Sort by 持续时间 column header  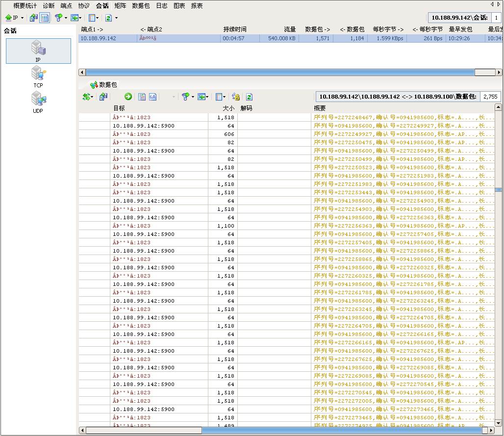235,29
